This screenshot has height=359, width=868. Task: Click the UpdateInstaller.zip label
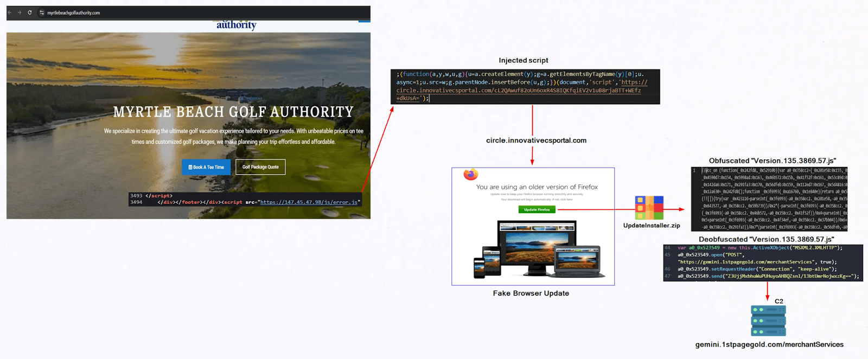[x=652, y=226]
